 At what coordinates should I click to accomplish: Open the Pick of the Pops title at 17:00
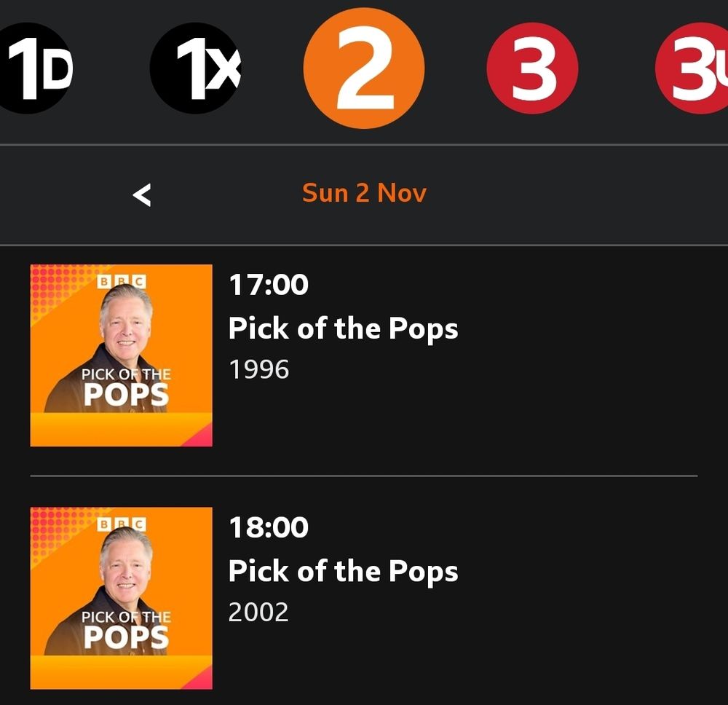[x=343, y=328]
